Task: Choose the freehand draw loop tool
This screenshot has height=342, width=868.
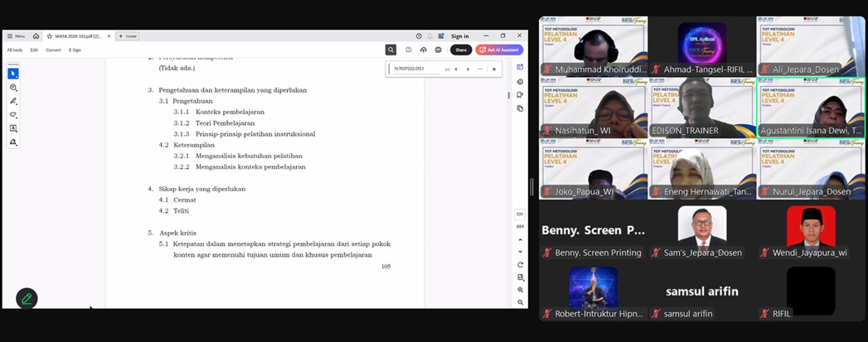Action: point(13,114)
